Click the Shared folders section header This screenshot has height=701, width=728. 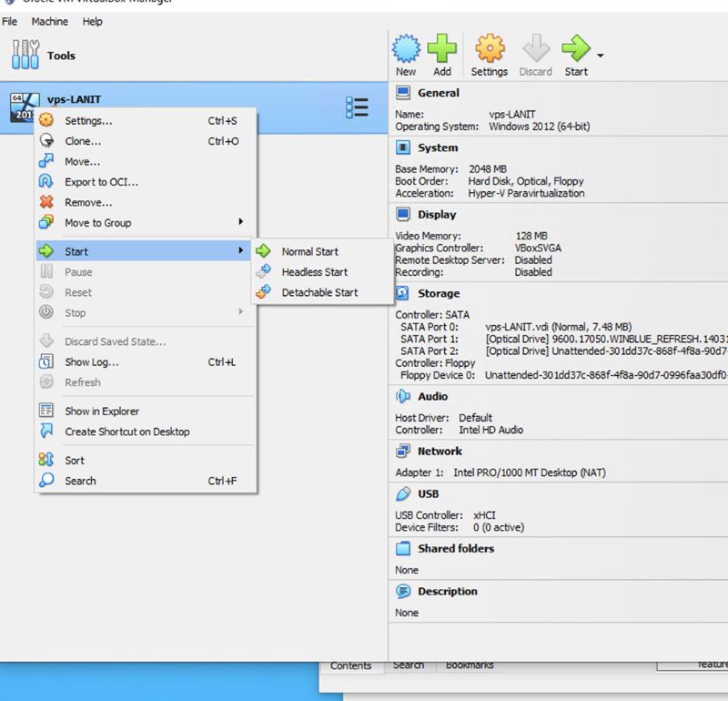pos(456,549)
